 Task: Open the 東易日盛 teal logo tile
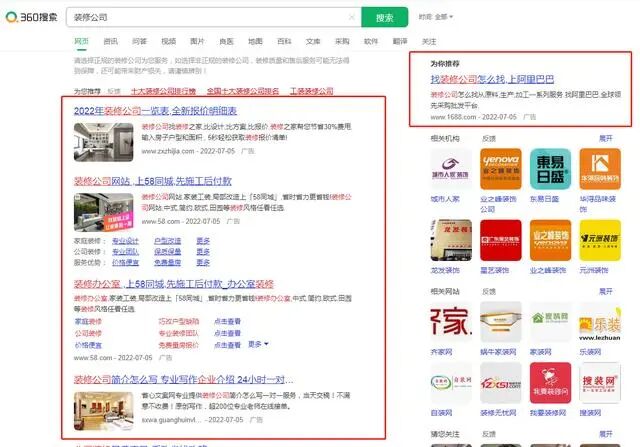click(550, 169)
